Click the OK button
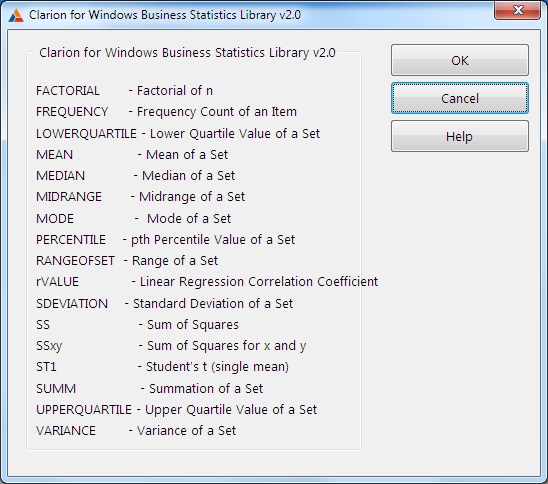The image size is (548, 484). click(460, 60)
